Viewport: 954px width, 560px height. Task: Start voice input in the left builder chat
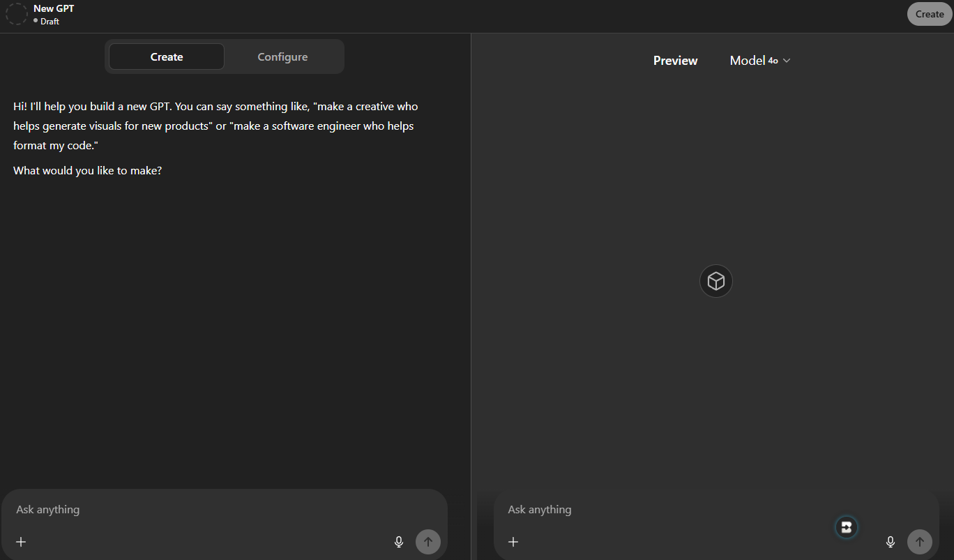tap(399, 542)
